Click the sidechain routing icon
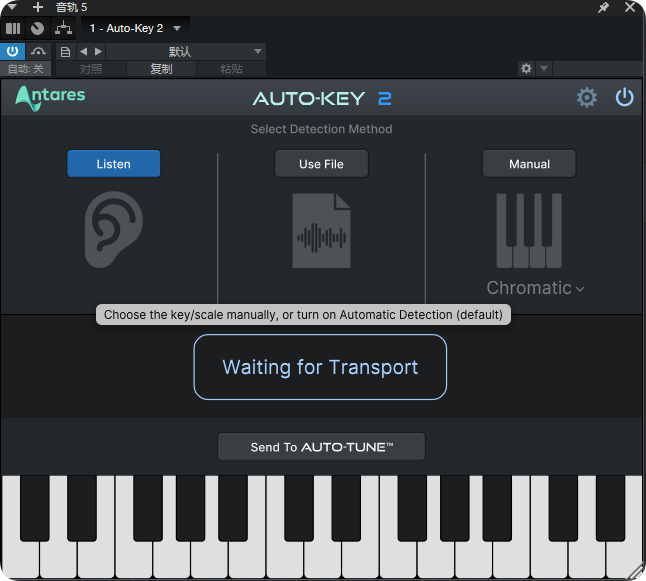 [38, 52]
